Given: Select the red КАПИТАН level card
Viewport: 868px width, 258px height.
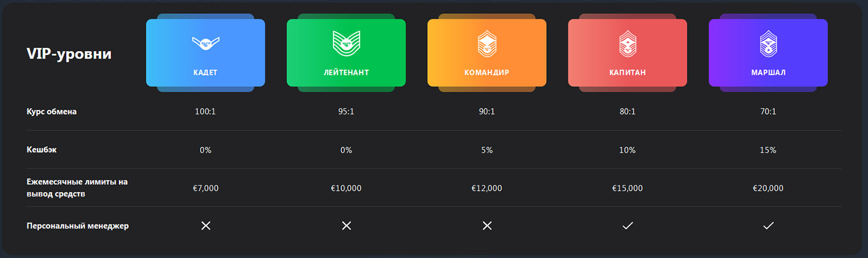Looking at the screenshot, I should [627, 53].
